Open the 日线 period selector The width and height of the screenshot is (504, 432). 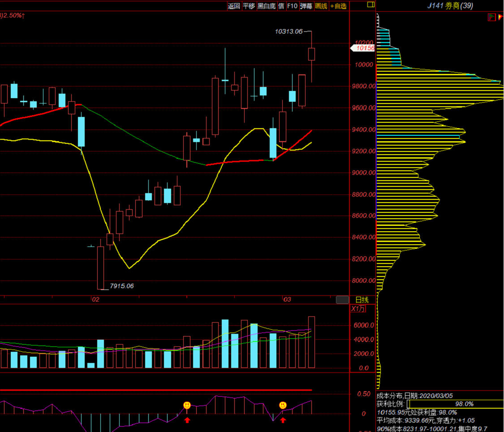point(362,300)
